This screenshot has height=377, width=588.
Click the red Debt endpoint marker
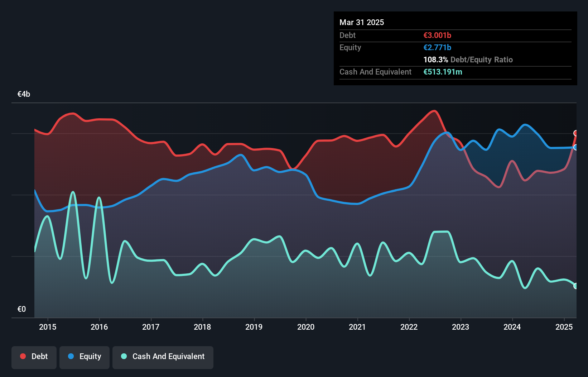click(x=576, y=133)
